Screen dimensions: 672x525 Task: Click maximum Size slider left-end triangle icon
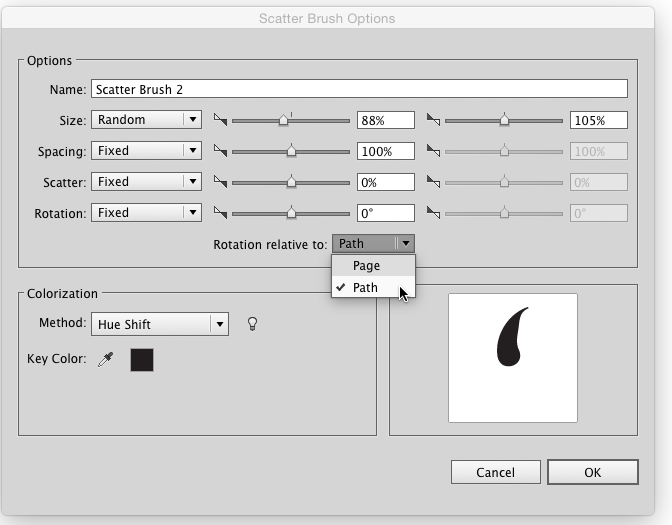coord(433,120)
